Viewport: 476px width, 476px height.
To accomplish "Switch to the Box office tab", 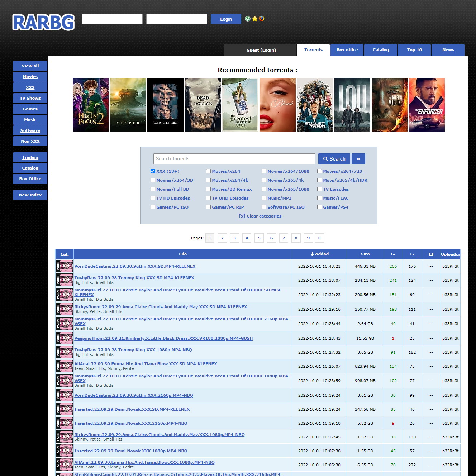I will coord(347,50).
